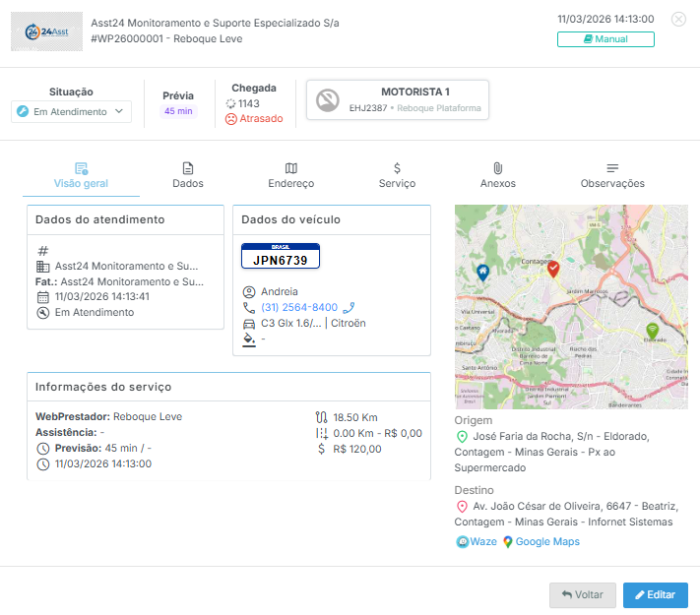Click the red destination marker on map
Viewport: 700px width, 615px height.
pos(553,268)
